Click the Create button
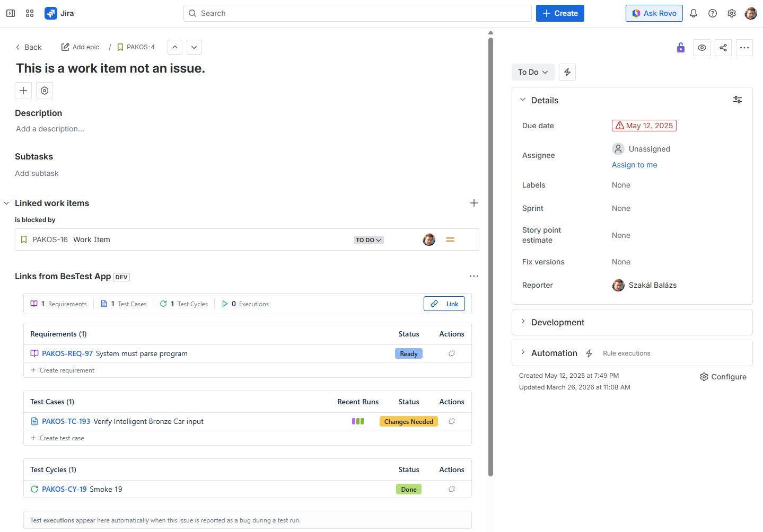 pyautogui.click(x=560, y=13)
